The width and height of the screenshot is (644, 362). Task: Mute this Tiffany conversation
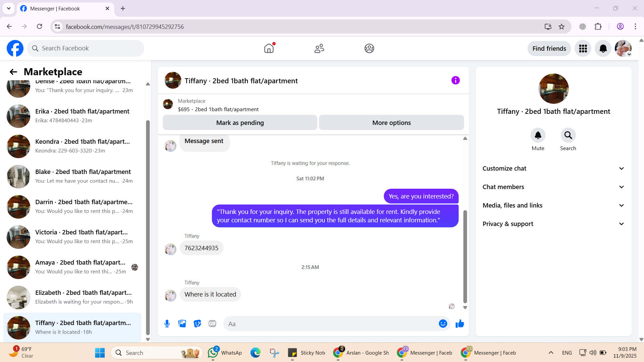click(x=538, y=135)
